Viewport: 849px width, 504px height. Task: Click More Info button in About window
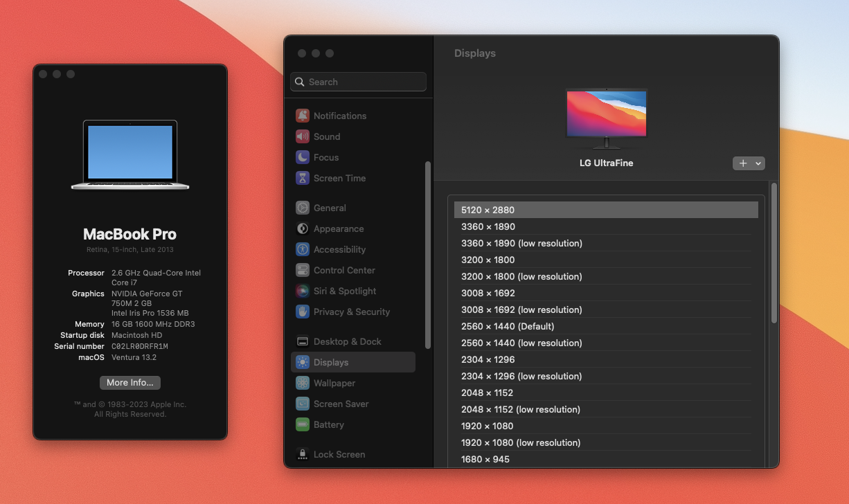tap(130, 382)
